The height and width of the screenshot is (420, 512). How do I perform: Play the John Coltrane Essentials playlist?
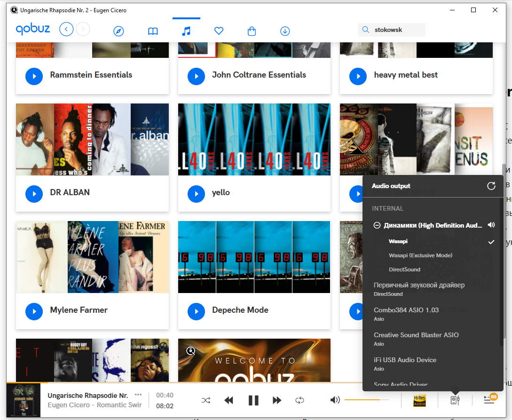[x=196, y=76]
